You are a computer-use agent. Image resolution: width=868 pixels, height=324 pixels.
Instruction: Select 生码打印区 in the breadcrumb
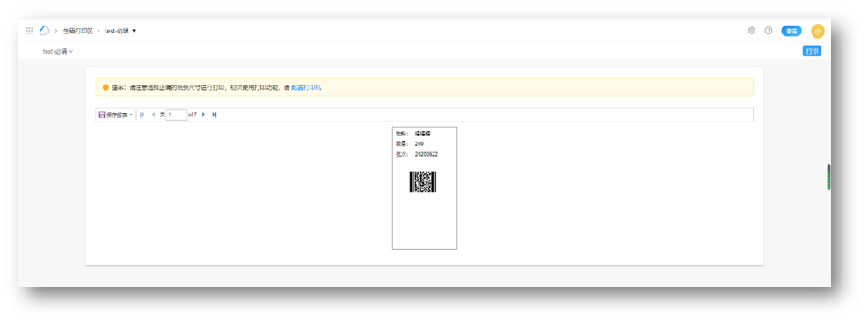78,31
